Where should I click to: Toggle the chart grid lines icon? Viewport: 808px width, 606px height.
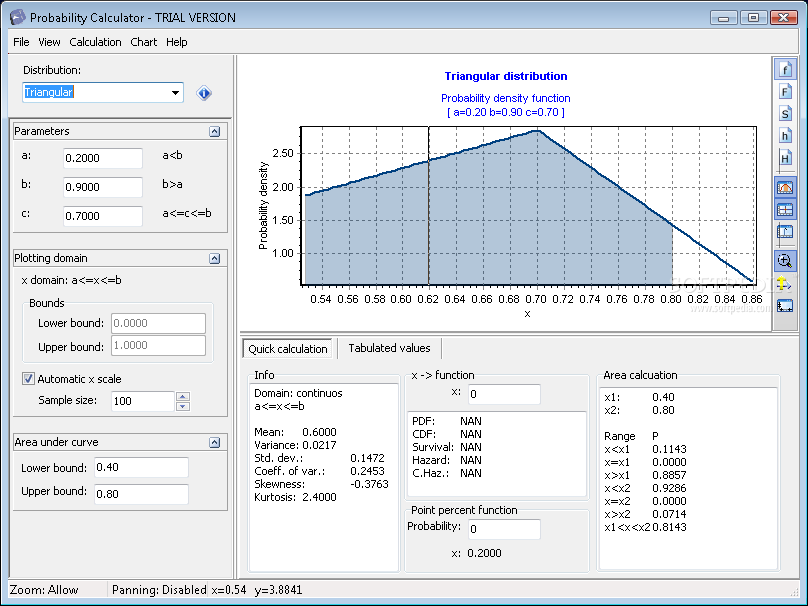tap(785, 210)
